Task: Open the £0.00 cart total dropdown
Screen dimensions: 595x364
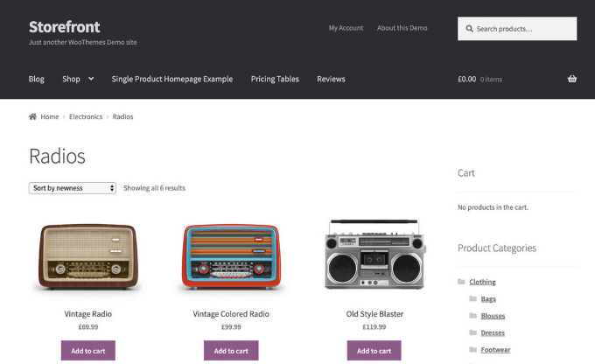Action: 479,79
